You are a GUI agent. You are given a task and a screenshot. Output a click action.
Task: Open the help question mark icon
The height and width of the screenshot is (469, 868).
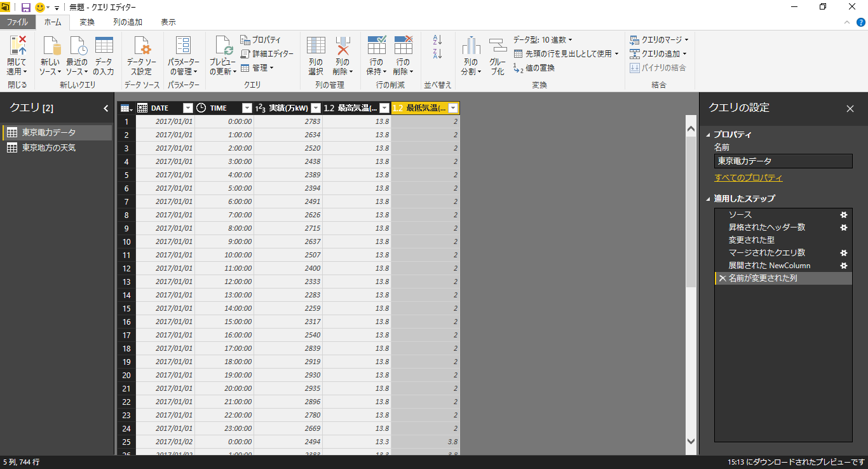(x=861, y=22)
